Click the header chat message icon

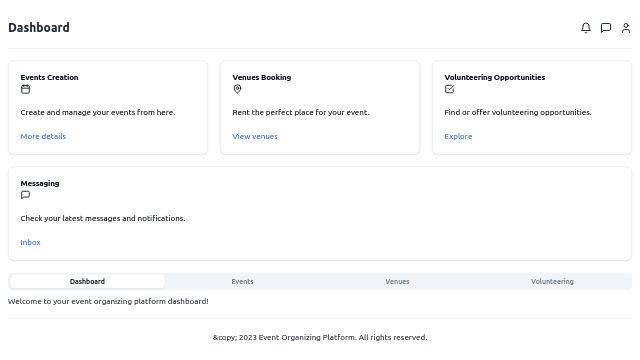(x=606, y=28)
